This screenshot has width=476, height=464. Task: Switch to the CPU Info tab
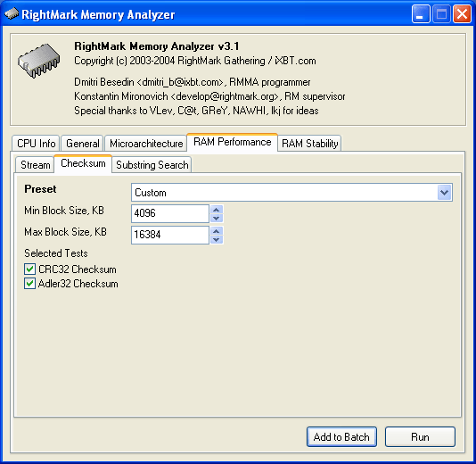[x=37, y=144]
